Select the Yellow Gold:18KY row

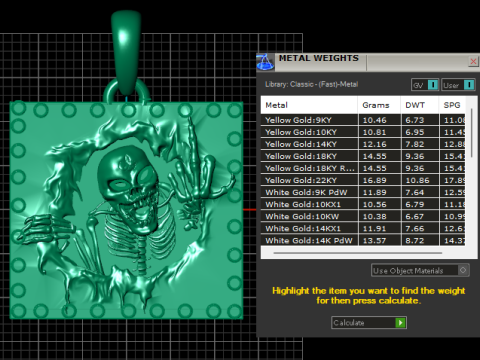[x=363, y=156]
